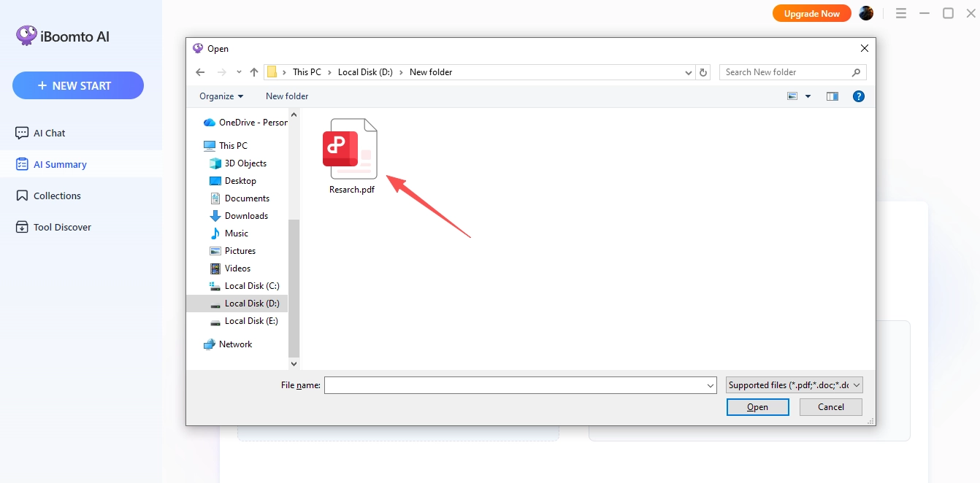This screenshot has height=483, width=980.
Task: Close the Open dialog
Action: (x=865, y=49)
